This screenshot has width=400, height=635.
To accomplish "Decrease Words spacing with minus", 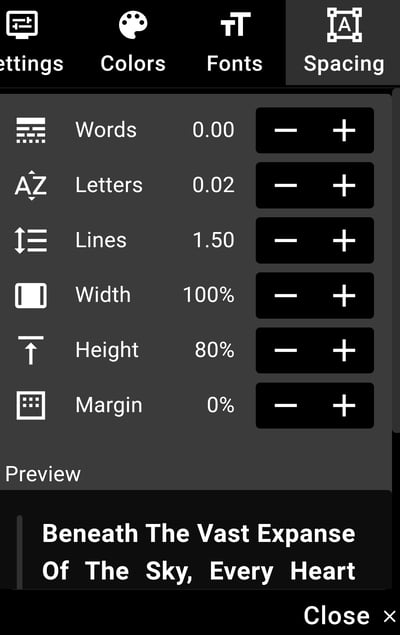I will [x=286, y=130].
